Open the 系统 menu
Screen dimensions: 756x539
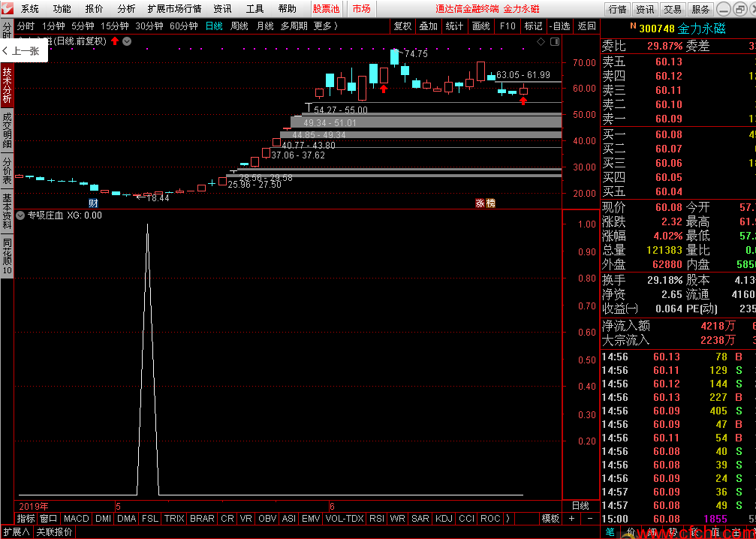point(30,9)
